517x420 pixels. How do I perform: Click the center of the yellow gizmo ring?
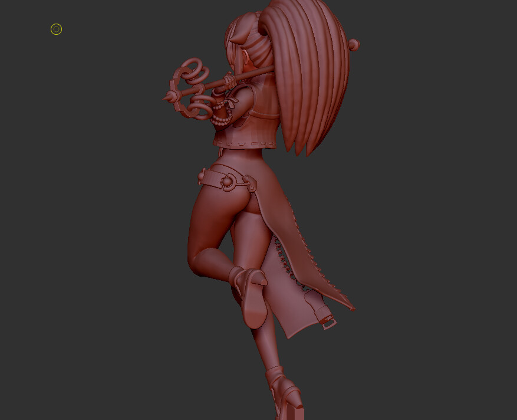(56, 29)
